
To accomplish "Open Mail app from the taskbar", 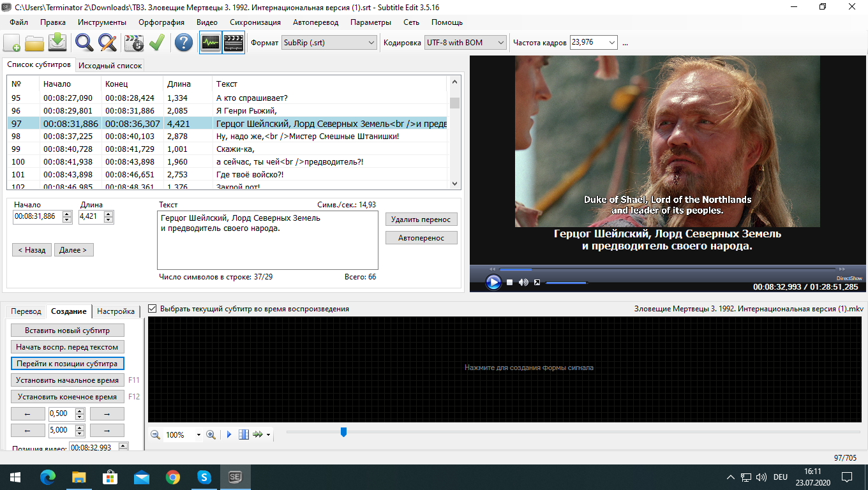I will tap(142, 477).
